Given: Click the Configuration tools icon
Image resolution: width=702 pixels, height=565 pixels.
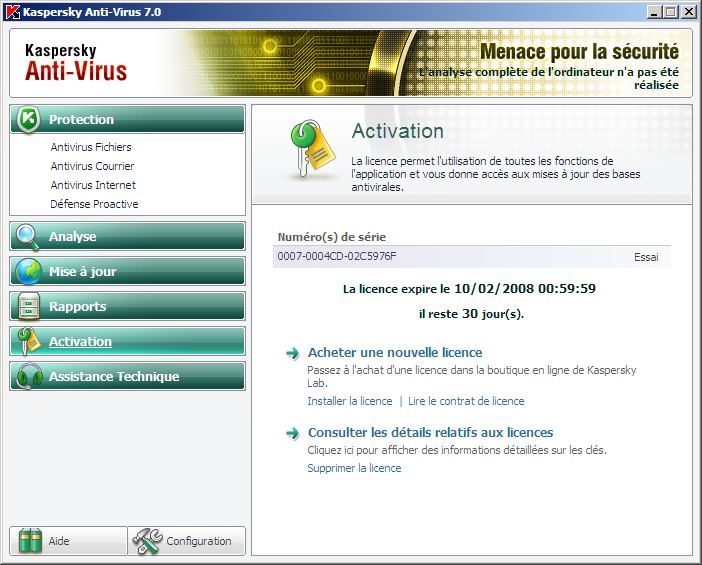Looking at the screenshot, I should coord(147,541).
